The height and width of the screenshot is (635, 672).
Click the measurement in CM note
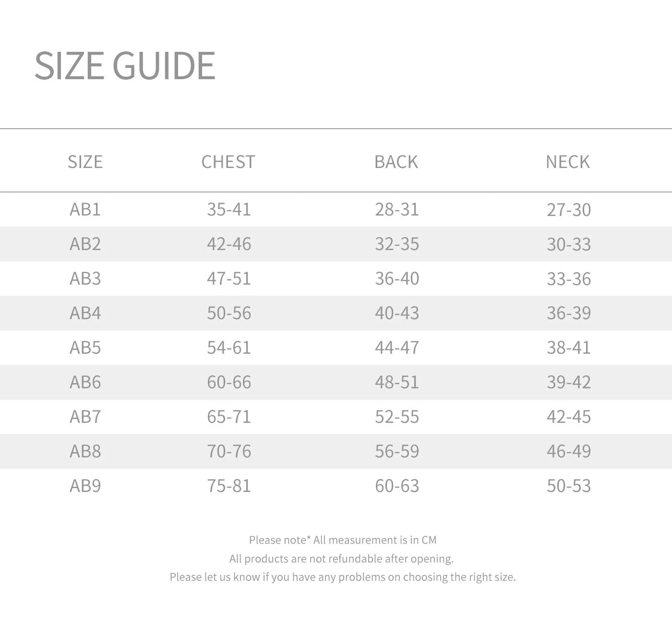click(343, 540)
